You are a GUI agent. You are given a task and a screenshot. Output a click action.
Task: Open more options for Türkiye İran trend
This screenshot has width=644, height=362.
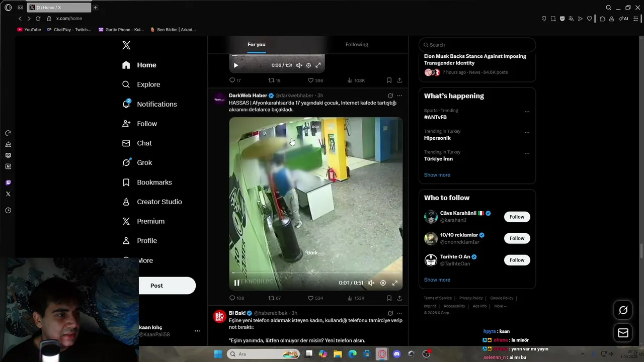527,153
